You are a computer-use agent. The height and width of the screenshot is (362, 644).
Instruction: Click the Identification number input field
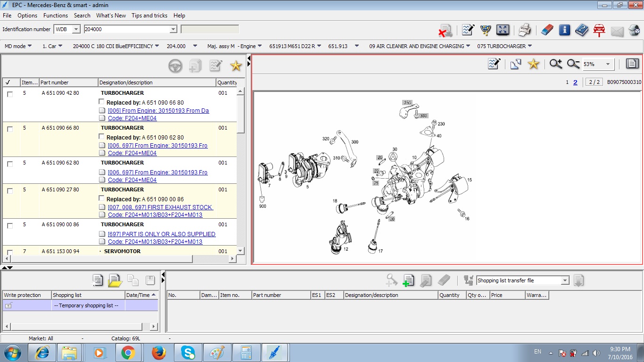pyautogui.click(x=126, y=29)
